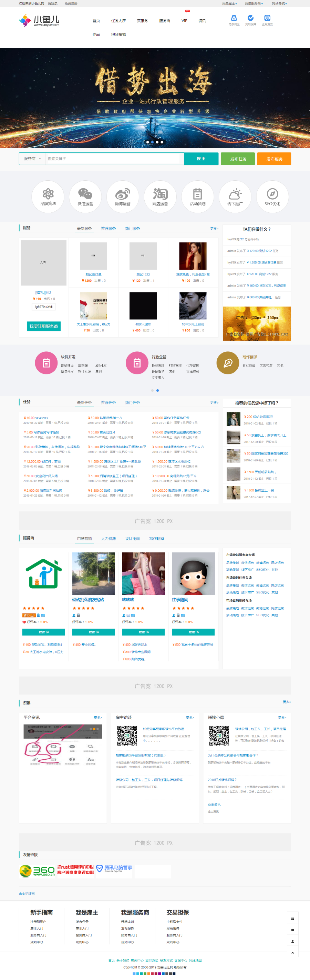Click the leftmost light-blue footer color swatch
The width and height of the screenshot is (310, 980).
[134, 974]
